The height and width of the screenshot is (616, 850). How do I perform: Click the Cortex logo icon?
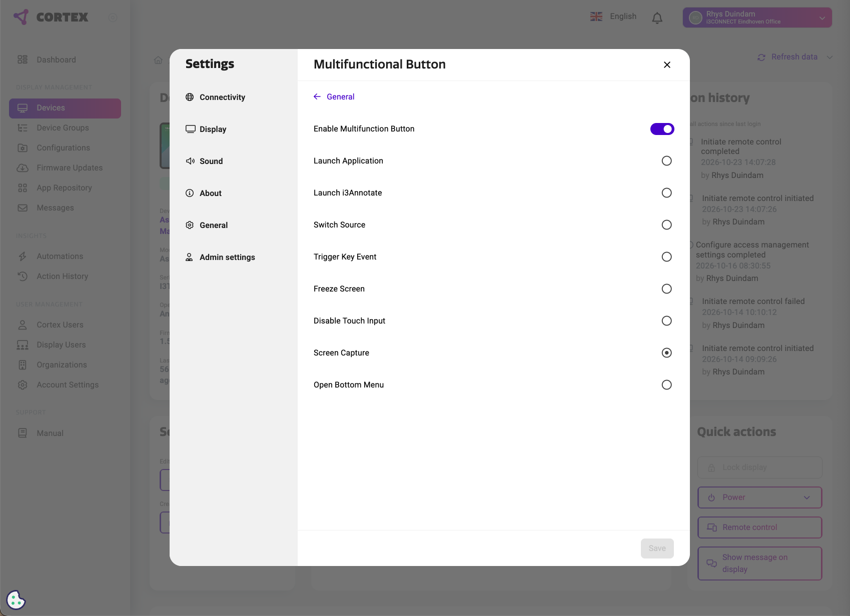(21, 17)
